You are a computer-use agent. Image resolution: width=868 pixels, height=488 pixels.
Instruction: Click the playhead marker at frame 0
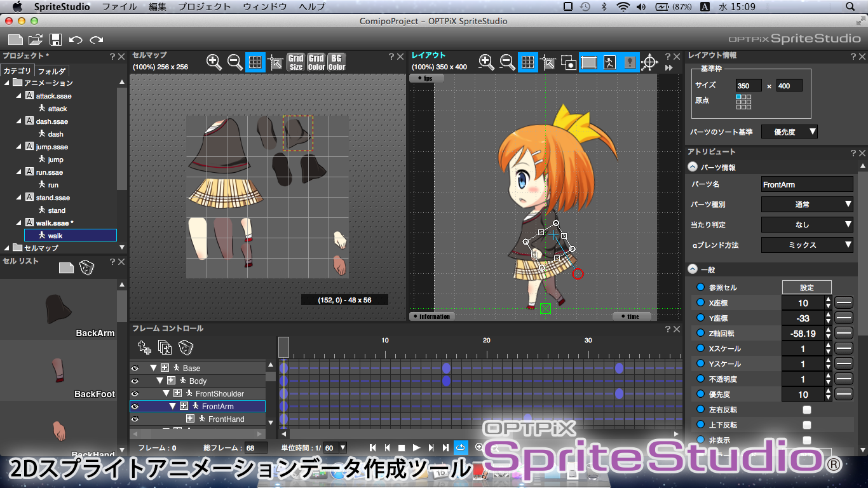pyautogui.click(x=283, y=347)
